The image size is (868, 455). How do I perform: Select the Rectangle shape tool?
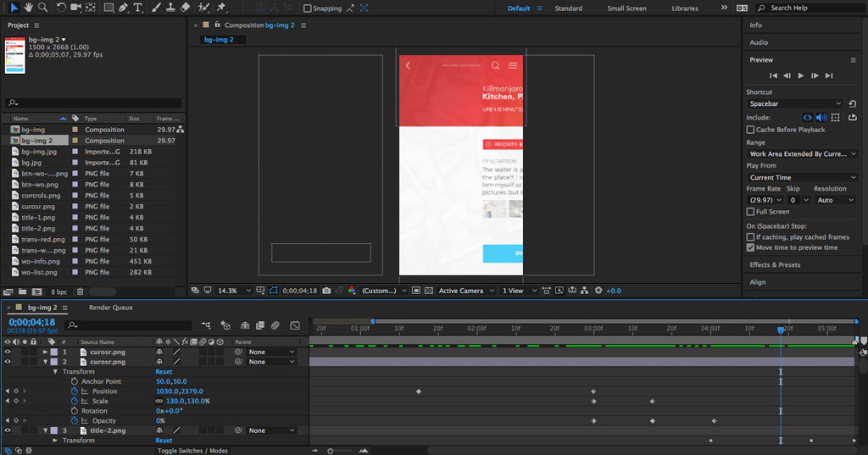pos(108,8)
